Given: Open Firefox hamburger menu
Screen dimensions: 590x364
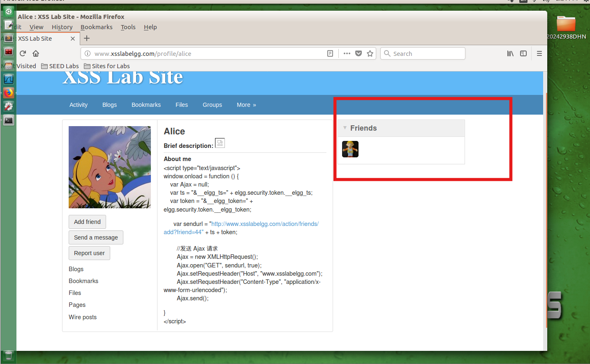Looking at the screenshot, I should (x=539, y=53).
